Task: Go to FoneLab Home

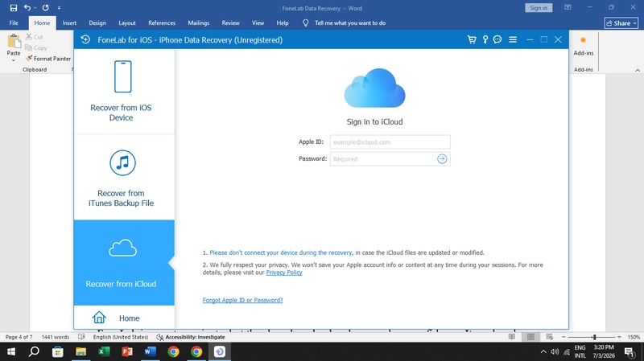Action: coord(124,318)
